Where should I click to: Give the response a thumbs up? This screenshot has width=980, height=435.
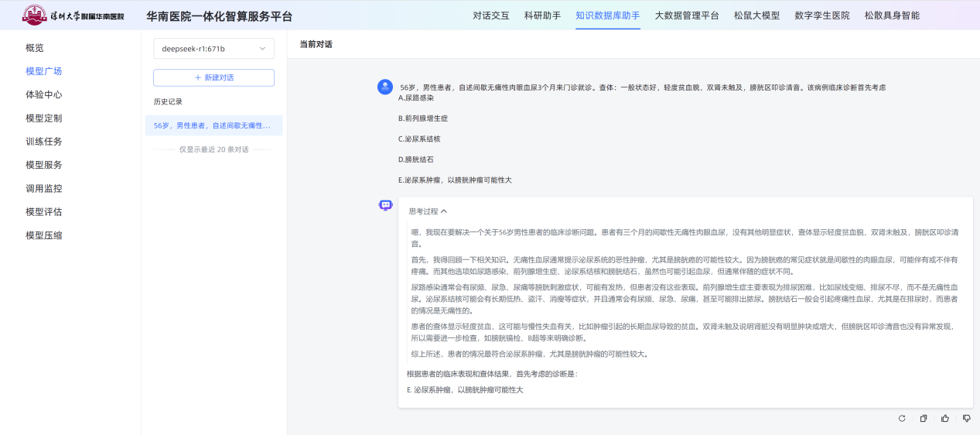coord(944,419)
